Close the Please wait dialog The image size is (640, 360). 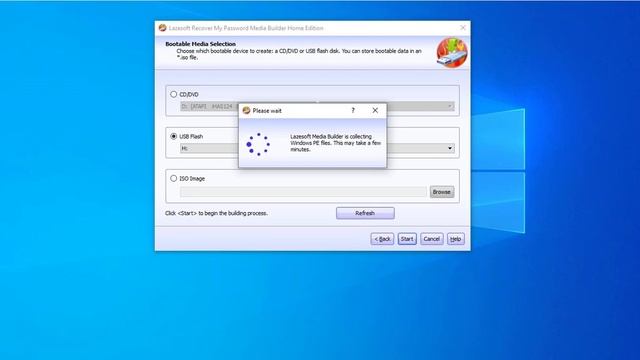coord(375,111)
